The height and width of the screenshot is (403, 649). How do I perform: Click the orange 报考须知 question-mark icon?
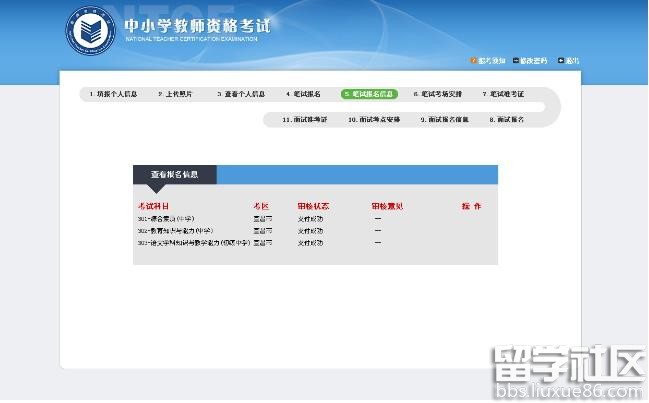(x=474, y=60)
